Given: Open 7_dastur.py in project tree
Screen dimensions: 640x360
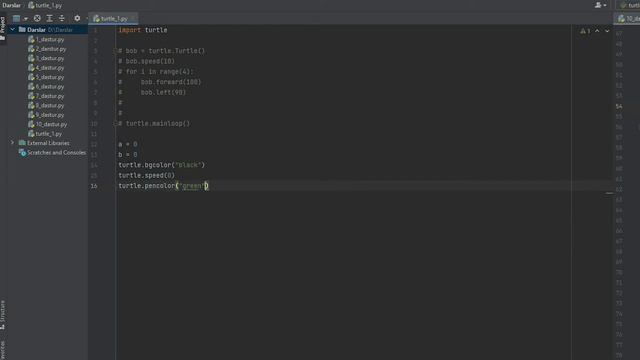Looking at the screenshot, I should pos(46,96).
